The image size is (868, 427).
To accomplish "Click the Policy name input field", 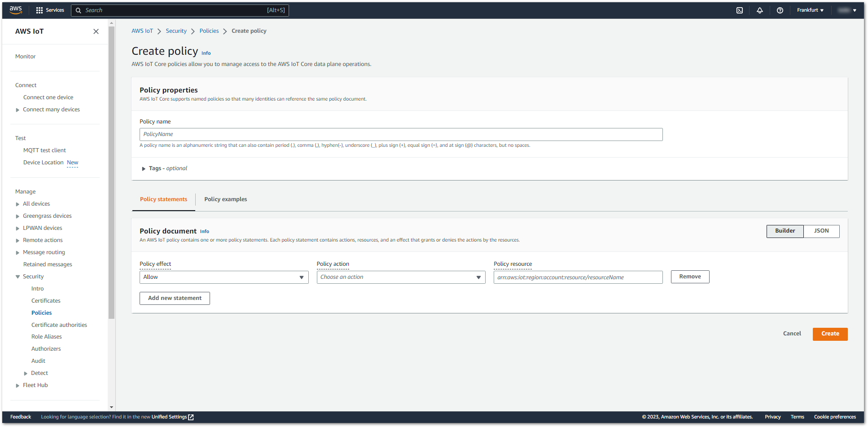I will (x=401, y=134).
